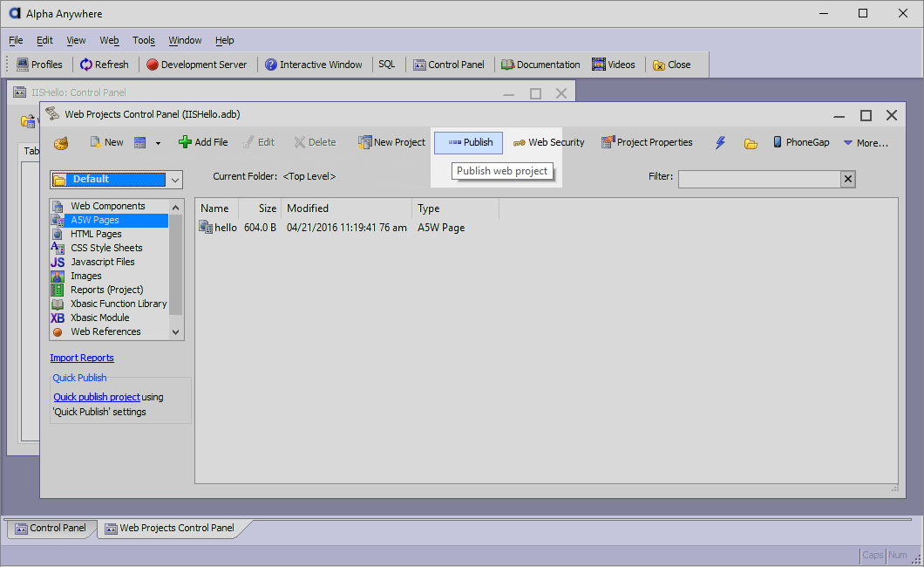Screen dimensions: 924x567
Task: Click the 604.0 B size cell
Action: [x=260, y=228]
